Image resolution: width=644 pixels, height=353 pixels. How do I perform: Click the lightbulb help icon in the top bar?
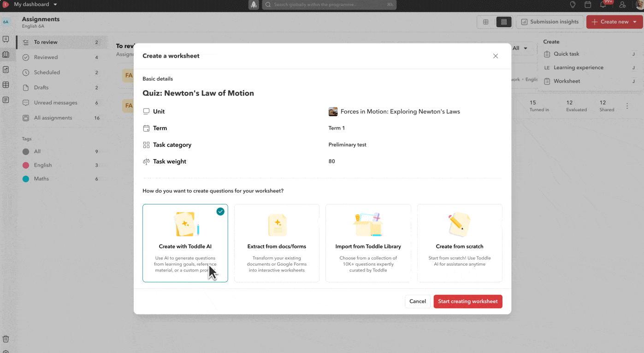[572, 5]
